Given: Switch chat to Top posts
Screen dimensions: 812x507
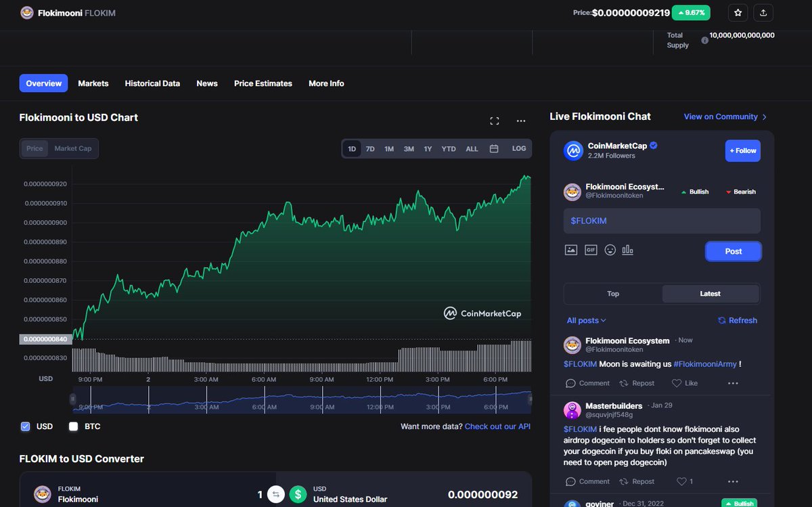Looking at the screenshot, I should point(613,294).
